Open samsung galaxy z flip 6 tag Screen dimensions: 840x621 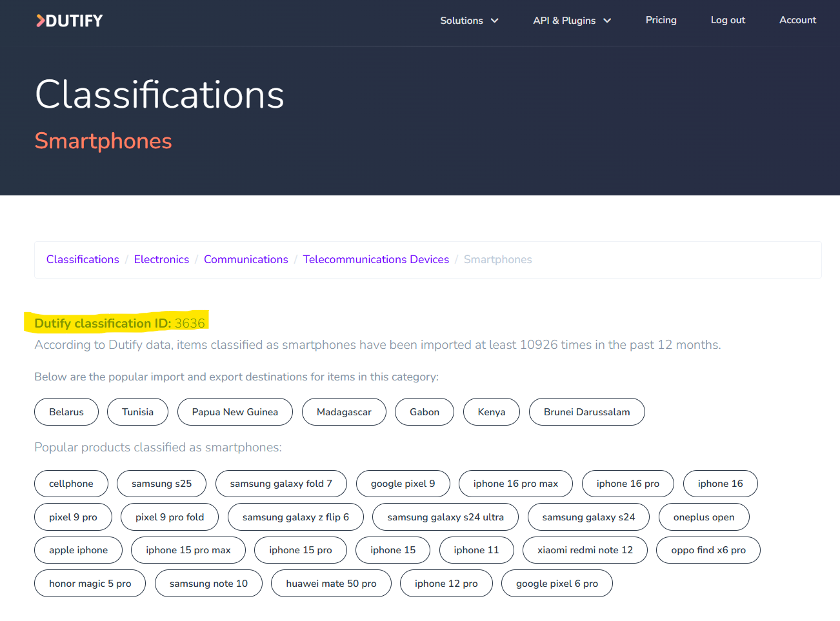[x=295, y=517]
